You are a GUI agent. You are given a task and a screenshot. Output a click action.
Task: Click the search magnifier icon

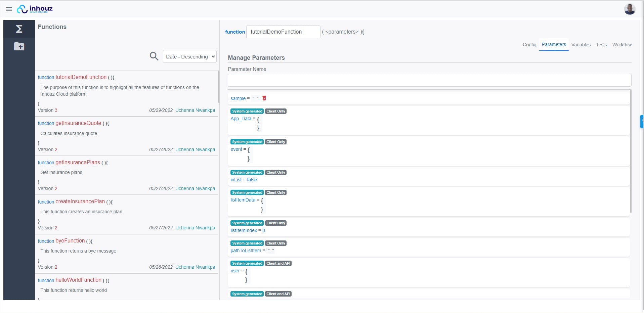154,56
